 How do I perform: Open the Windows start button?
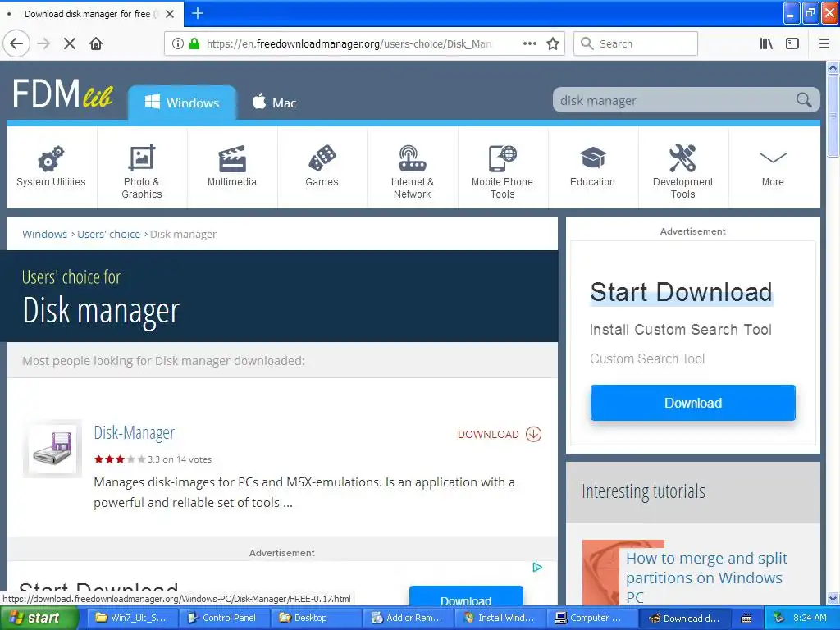(39, 618)
